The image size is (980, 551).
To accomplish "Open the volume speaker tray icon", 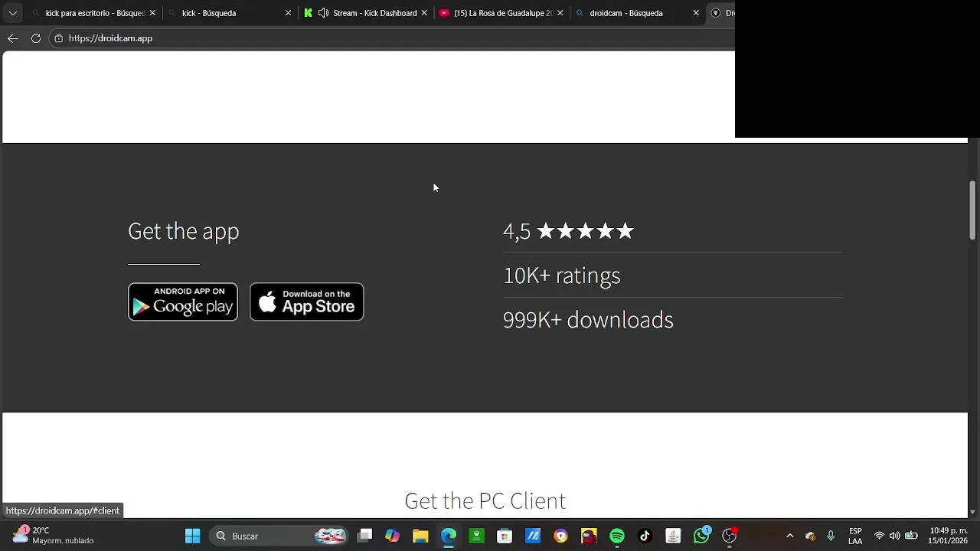I will click(x=895, y=536).
